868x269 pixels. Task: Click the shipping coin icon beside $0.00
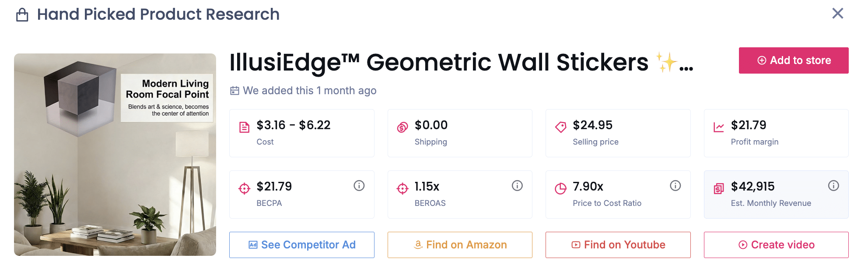tap(403, 125)
